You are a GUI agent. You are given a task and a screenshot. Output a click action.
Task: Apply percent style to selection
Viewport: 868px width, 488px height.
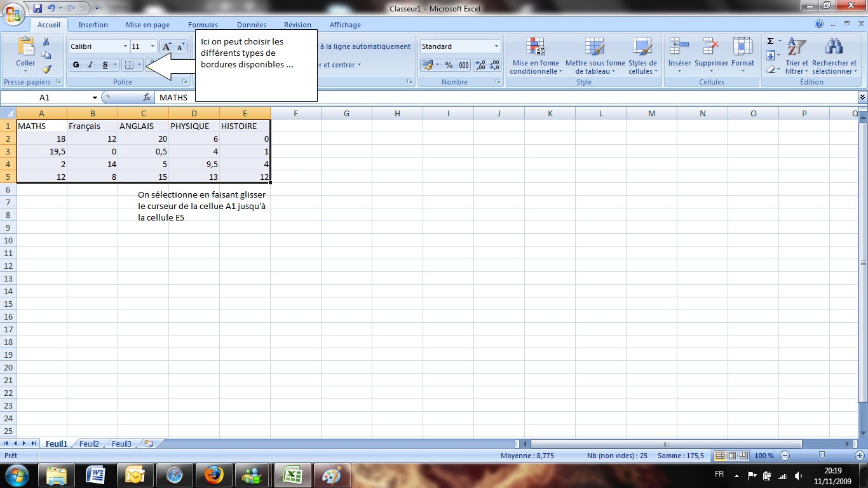tap(449, 65)
